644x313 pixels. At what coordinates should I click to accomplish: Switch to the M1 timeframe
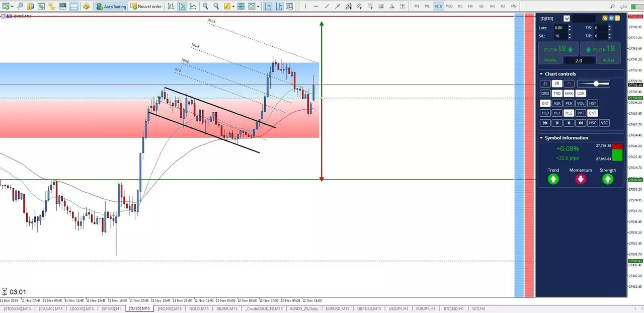[417, 7]
